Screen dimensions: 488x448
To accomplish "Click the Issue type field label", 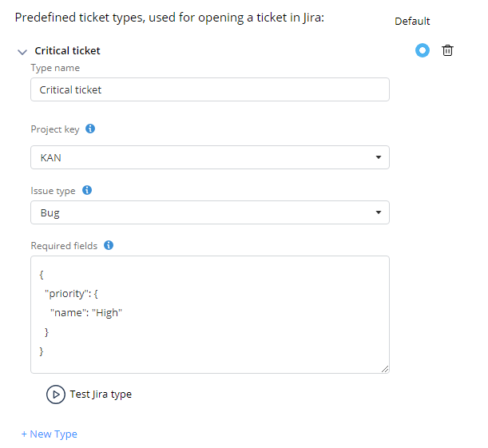I will point(53,191).
